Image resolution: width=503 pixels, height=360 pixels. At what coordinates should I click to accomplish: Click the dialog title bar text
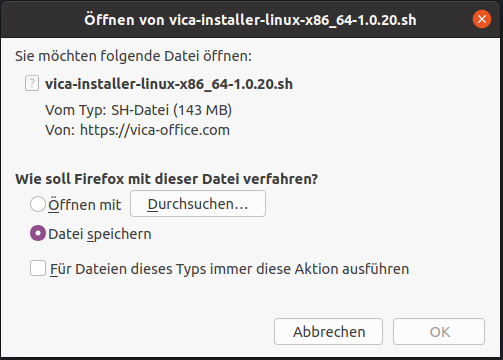click(x=250, y=20)
